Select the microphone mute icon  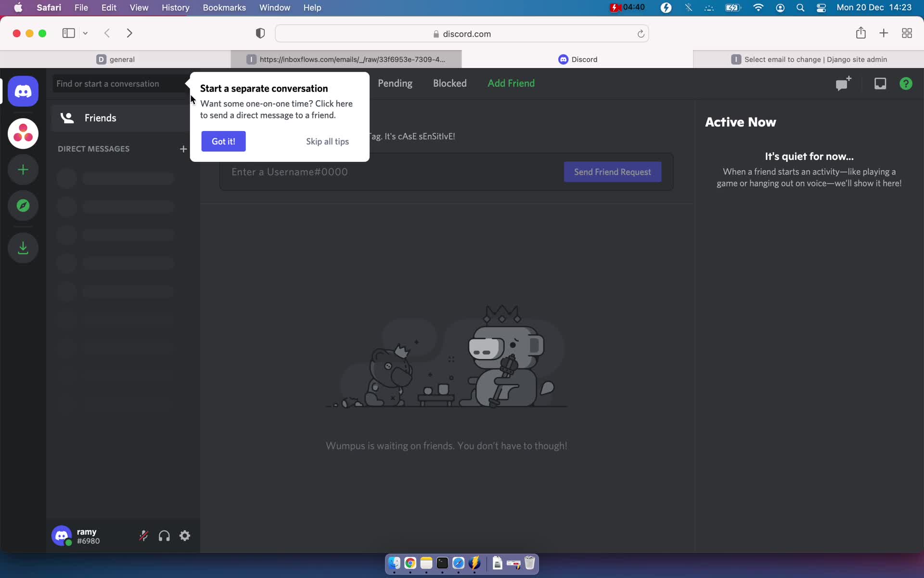(x=143, y=536)
